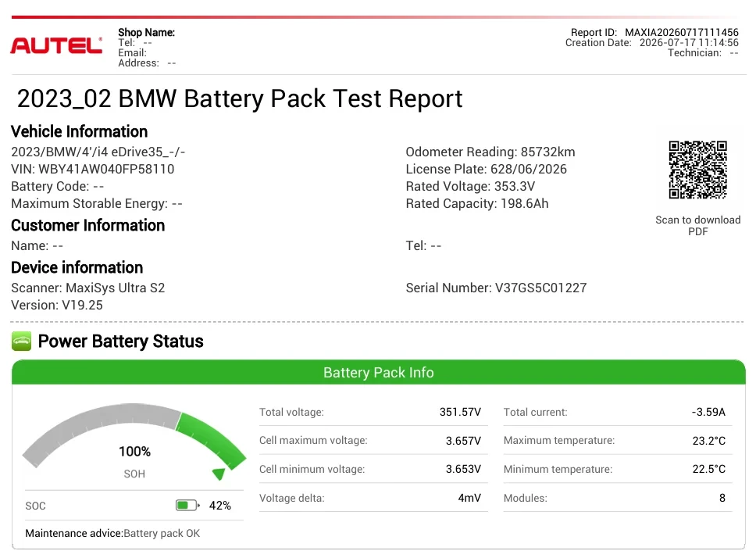Click the Minimum temperature value 22.5°C
Viewport: 756px width, 558px height.
[709, 469]
